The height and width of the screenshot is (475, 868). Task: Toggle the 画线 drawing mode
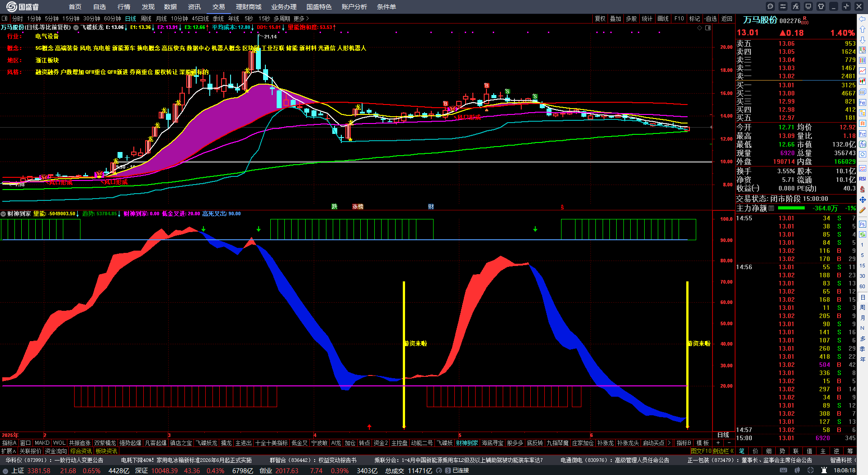(x=663, y=19)
